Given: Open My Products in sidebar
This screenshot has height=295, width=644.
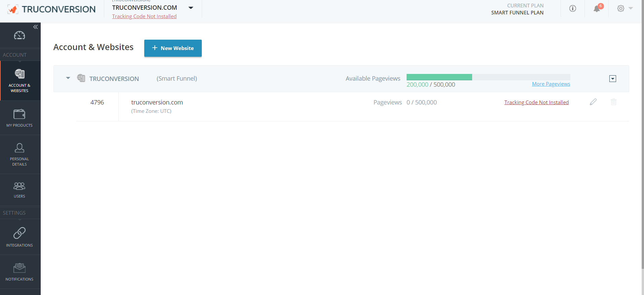Looking at the screenshot, I should (x=20, y=118).
